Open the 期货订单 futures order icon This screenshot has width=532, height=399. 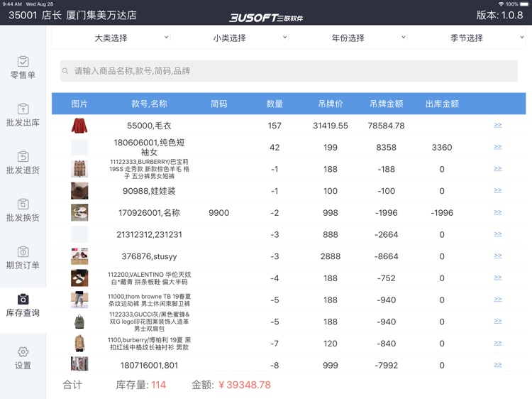(23, 251)
